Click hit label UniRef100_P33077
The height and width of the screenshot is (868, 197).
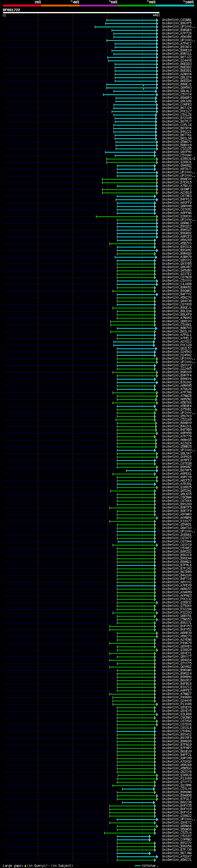pos(176,521)
